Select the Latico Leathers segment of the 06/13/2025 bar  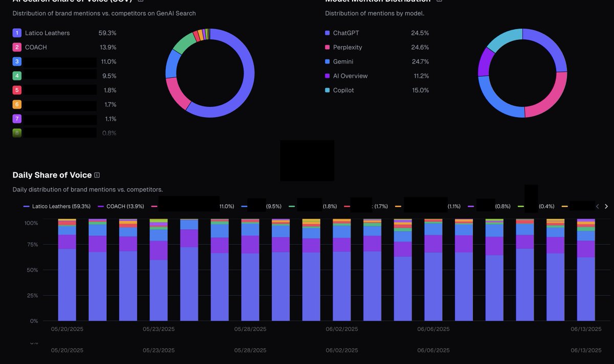click(586, 289)
